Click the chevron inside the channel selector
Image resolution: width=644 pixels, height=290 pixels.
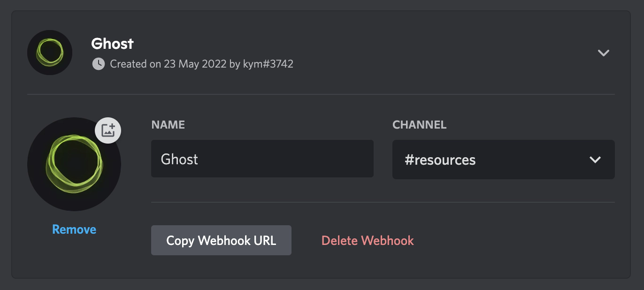click(x=595, y=160)
